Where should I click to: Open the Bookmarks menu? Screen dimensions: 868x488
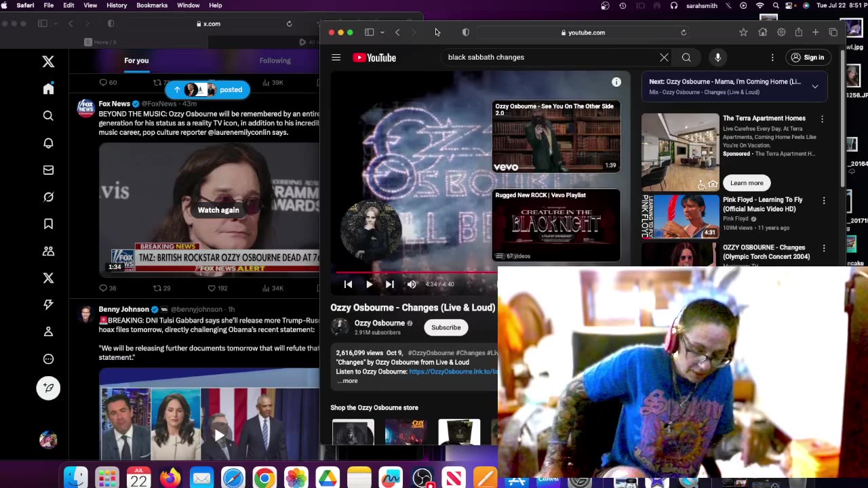152,5
